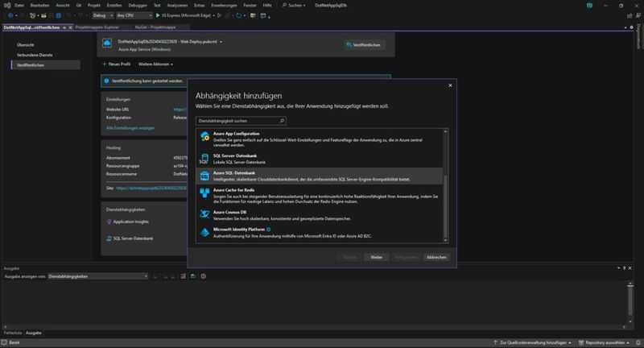
Task: Open the publish profile pubxml dropdown
Action: coord(221,42)
